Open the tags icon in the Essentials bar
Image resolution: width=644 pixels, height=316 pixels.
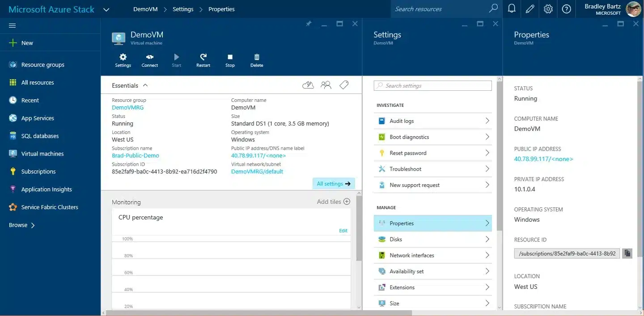coord(343,84)
